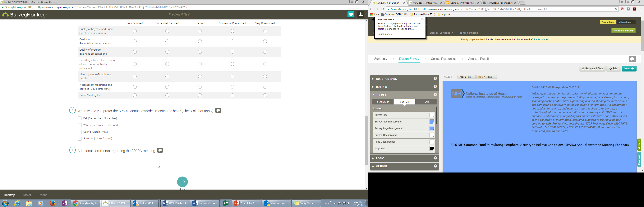Open the comments icon in Design Survey bar
Viewport: 644px width, 207px height.
(632, 59)
